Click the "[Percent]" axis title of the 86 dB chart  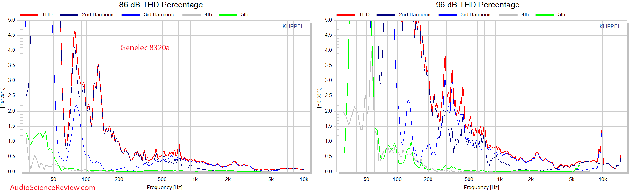3,98
